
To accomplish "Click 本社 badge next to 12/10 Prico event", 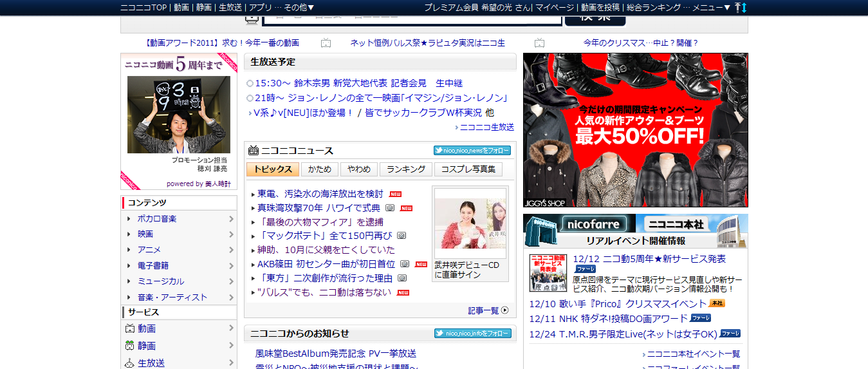I will point(717,303).
